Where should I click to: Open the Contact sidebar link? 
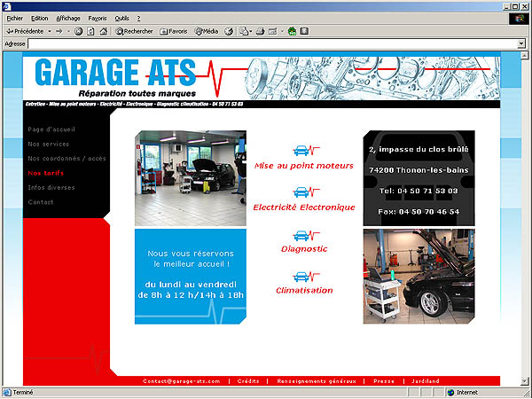point(41,202)
